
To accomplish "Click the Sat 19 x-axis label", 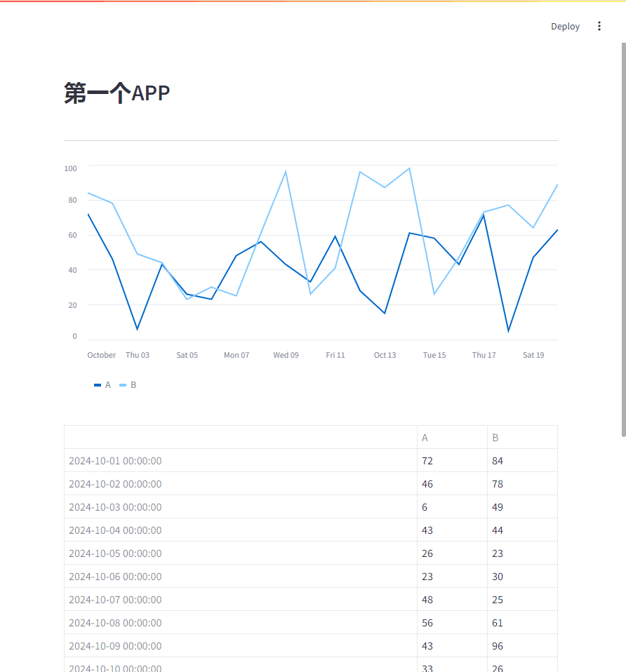I will click(x=533, y=355).
